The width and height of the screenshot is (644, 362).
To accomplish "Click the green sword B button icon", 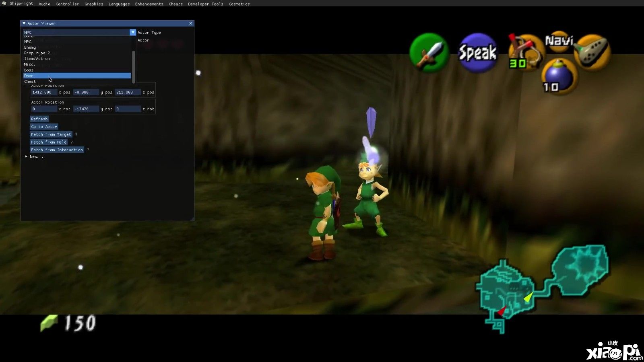I will point(429,53).
